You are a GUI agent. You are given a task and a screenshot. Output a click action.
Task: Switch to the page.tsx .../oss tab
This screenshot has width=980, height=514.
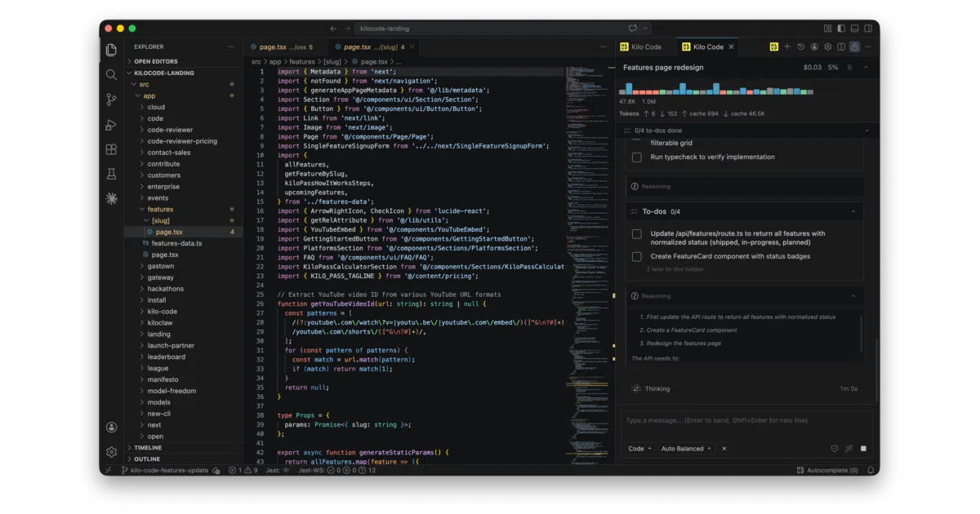(284, 47)
